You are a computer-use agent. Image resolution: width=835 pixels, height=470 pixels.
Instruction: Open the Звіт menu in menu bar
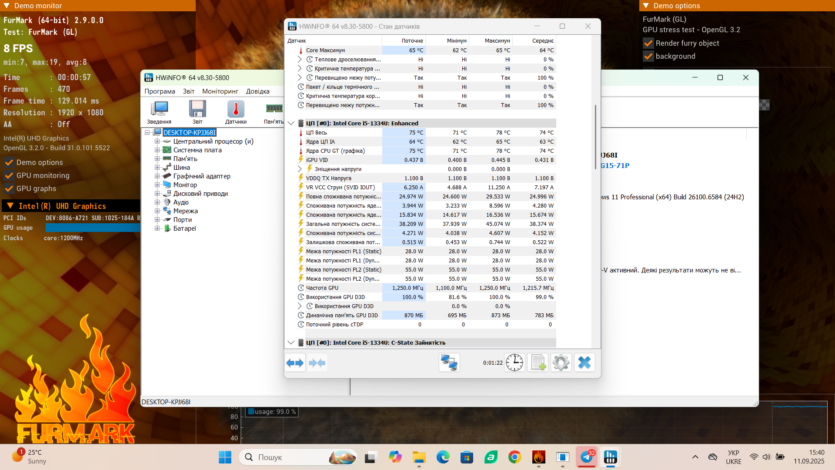click(189, 92)
